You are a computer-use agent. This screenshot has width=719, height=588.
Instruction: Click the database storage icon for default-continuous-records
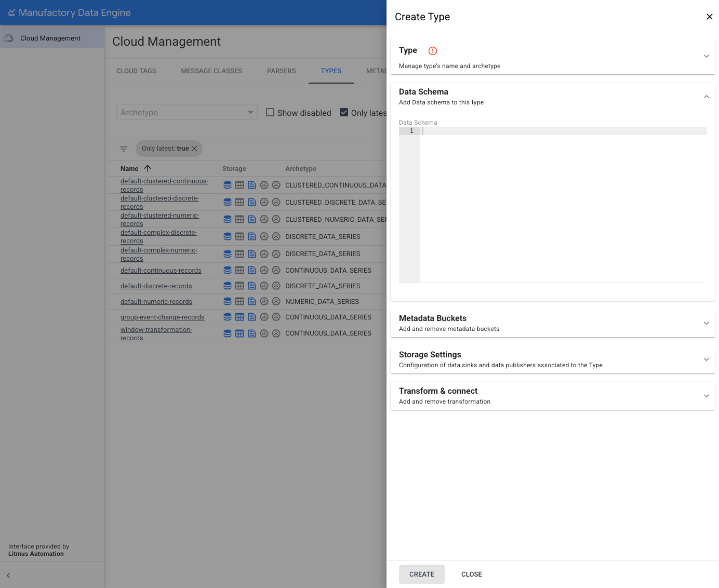click(x=228, y=270)
